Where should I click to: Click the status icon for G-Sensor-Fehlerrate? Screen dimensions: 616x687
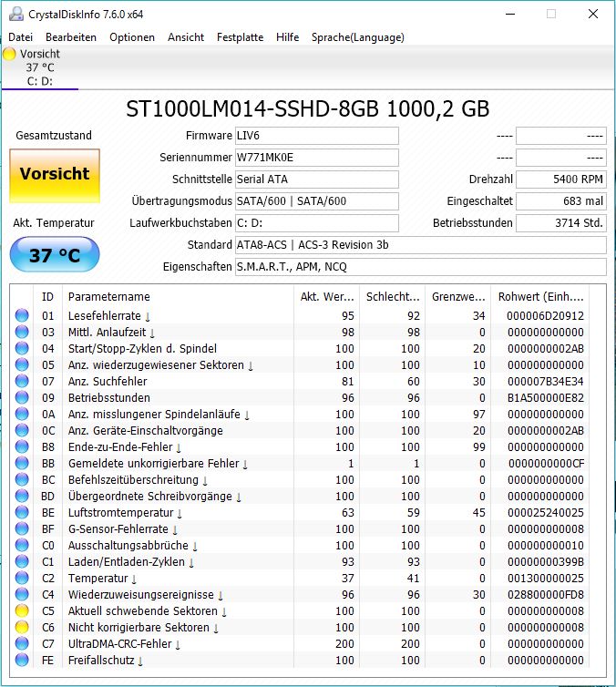22,528
